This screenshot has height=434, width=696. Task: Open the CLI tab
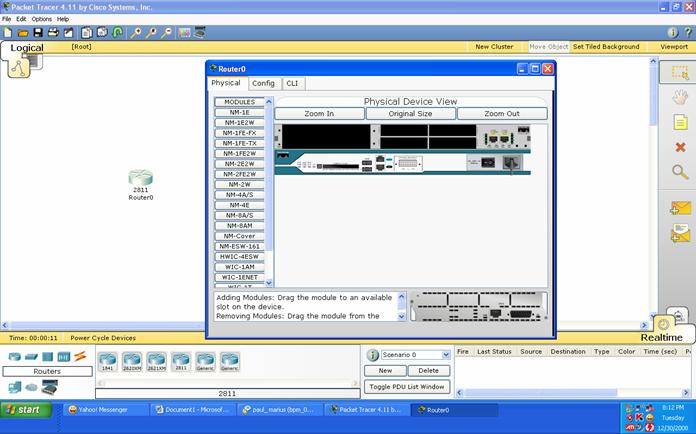(x=292, y=83)
